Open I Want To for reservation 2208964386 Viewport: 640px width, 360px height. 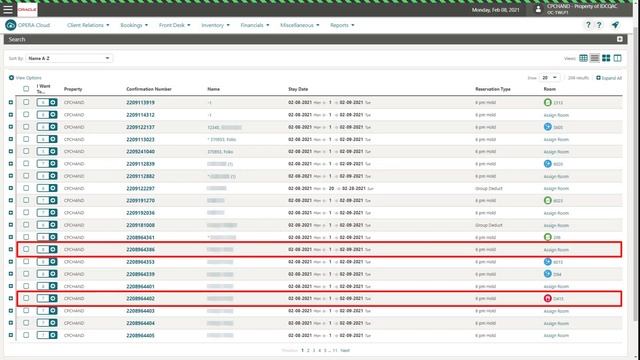coord(47,249)
